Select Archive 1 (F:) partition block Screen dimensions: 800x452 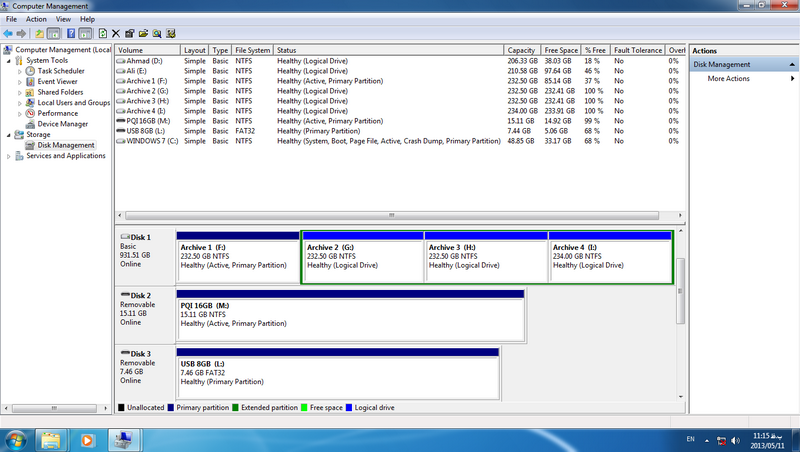pos(238,257)
